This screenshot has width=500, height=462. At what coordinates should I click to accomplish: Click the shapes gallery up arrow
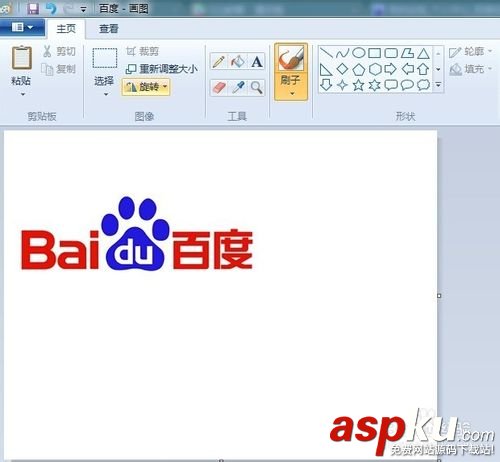pos(438,53)
